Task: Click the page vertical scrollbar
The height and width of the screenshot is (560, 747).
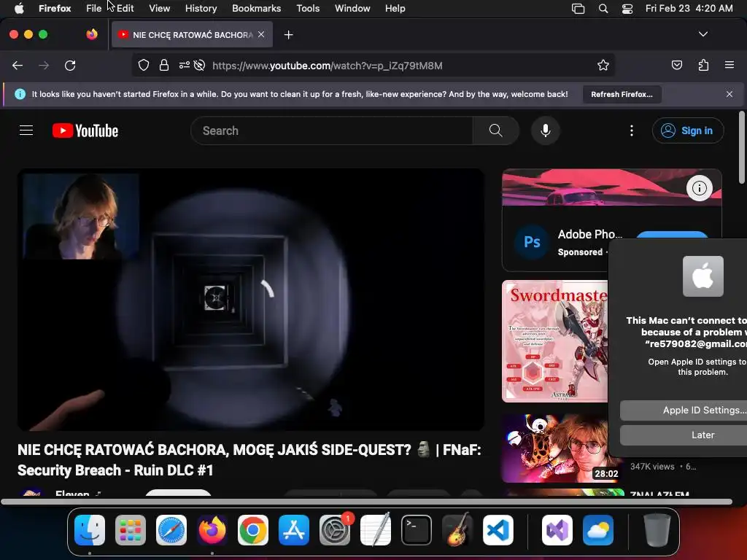Action: coord(741,147)
